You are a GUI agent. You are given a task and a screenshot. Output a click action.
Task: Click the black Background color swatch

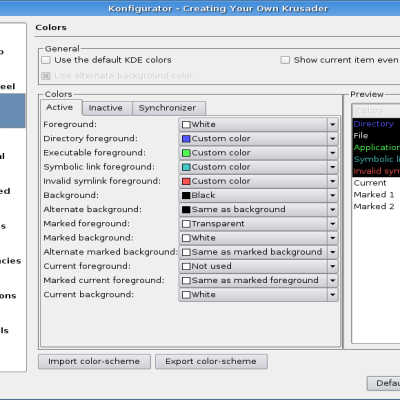[x=186, y=195]
